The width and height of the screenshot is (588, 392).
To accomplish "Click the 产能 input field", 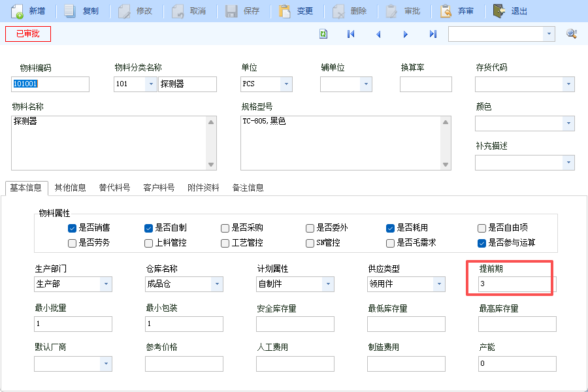I will (517, 364).
